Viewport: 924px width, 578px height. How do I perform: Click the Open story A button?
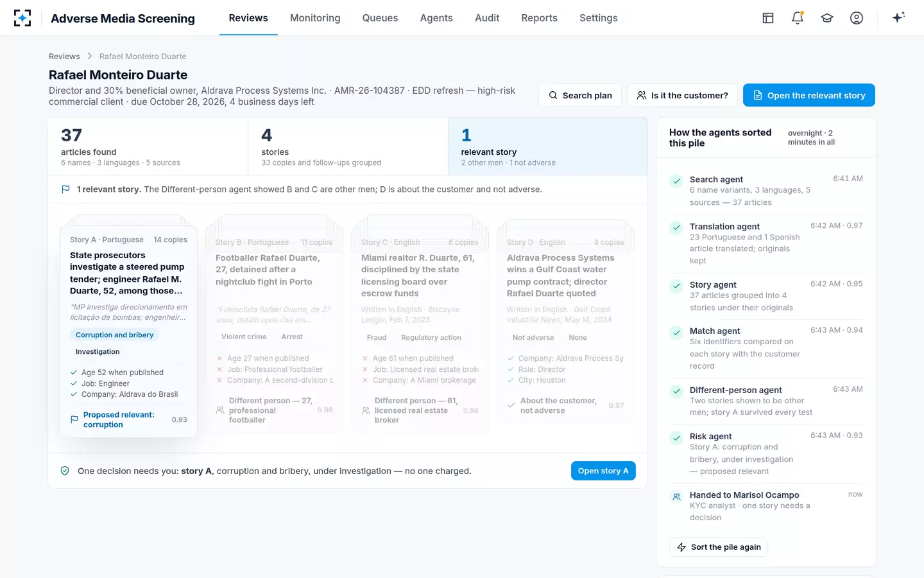click(603, 471)
